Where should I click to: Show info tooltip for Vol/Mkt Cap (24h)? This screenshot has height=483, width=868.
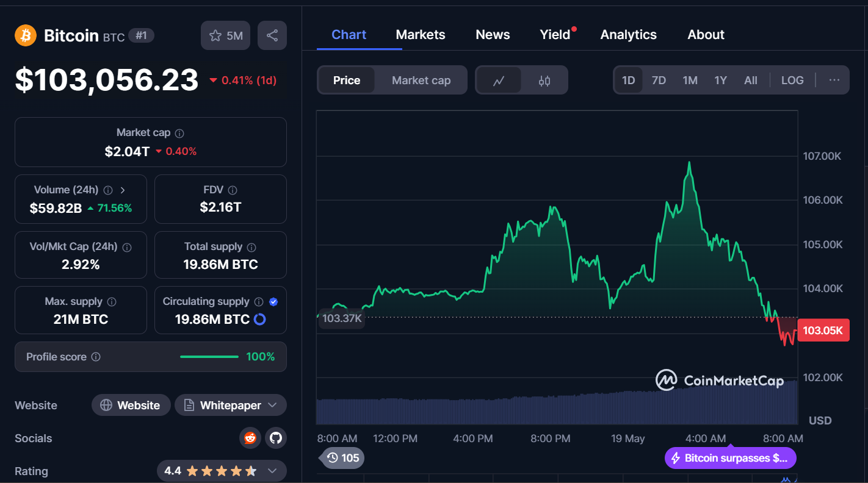click(127, 247)
